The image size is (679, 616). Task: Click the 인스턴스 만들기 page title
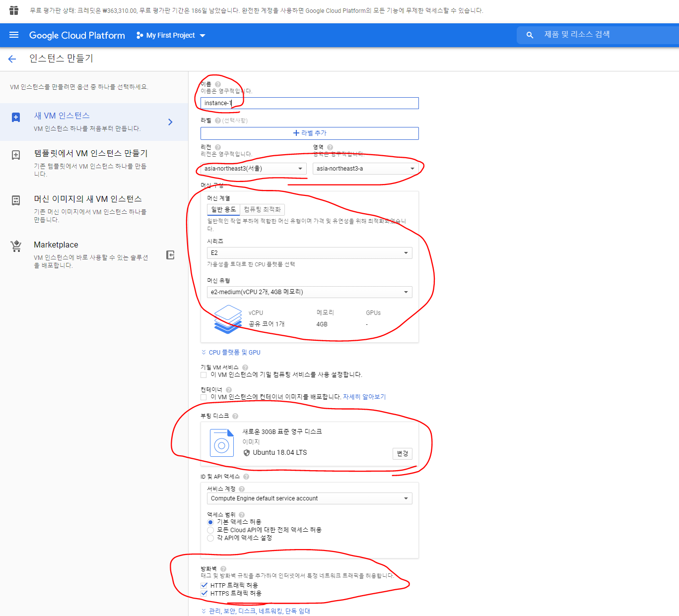(61, 59)
